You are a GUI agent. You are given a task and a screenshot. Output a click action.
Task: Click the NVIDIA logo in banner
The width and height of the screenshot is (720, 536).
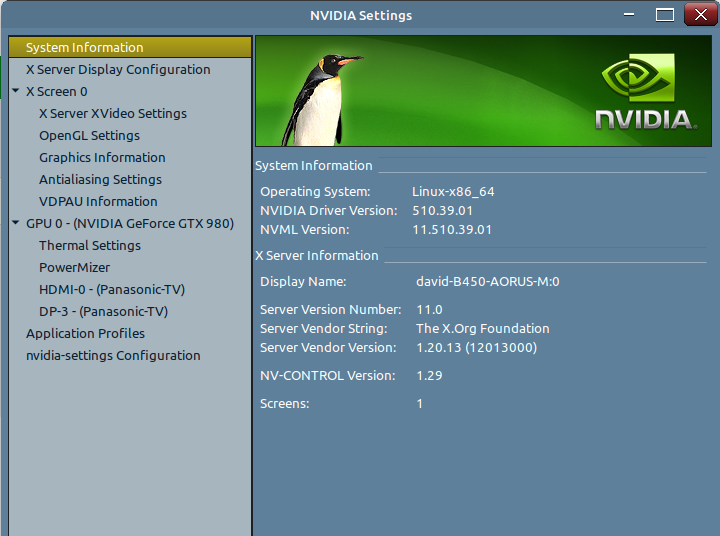click(x=646, y=92)
